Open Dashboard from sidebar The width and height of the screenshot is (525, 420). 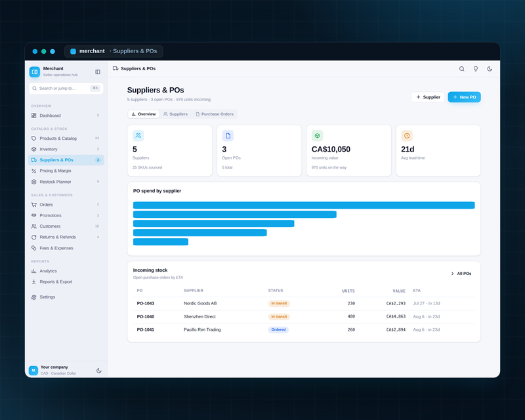(x=66, y=115)
